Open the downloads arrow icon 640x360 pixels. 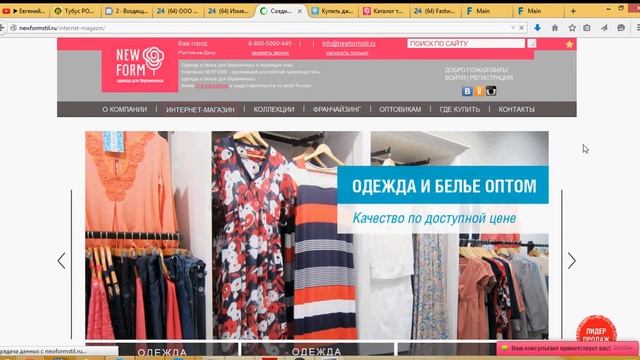tap(538, 28)
